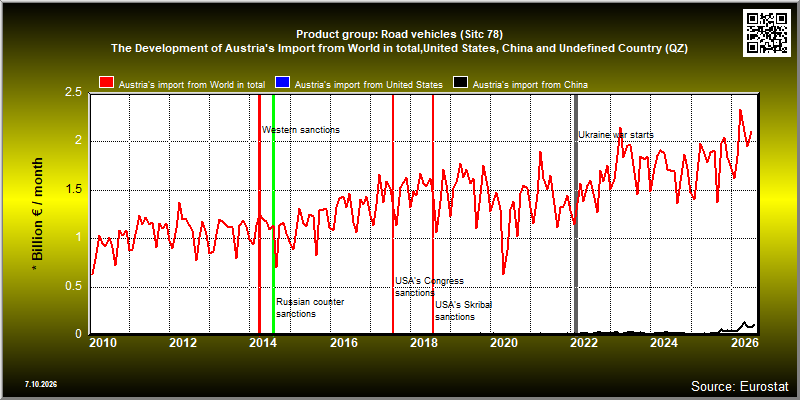
Task: Click the 'Product group: Road vehicles (Sitc 78)' title
Action: pos(399,35)
